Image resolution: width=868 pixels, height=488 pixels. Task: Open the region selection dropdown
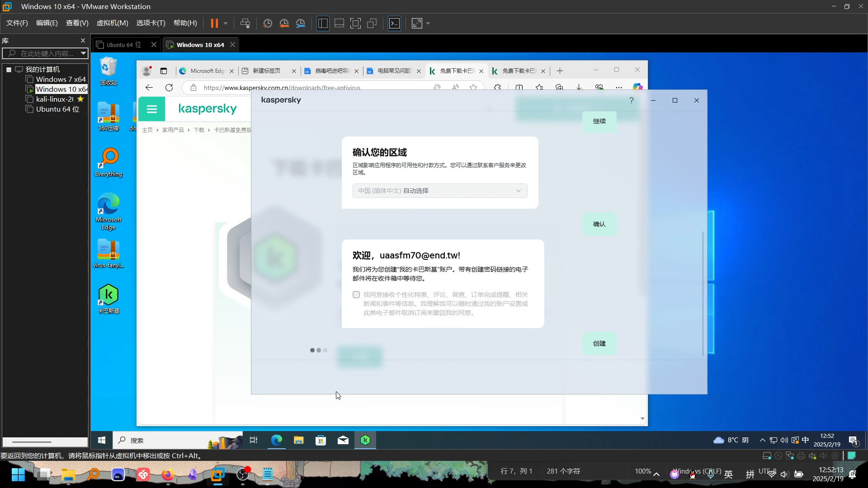pos(439,191)
